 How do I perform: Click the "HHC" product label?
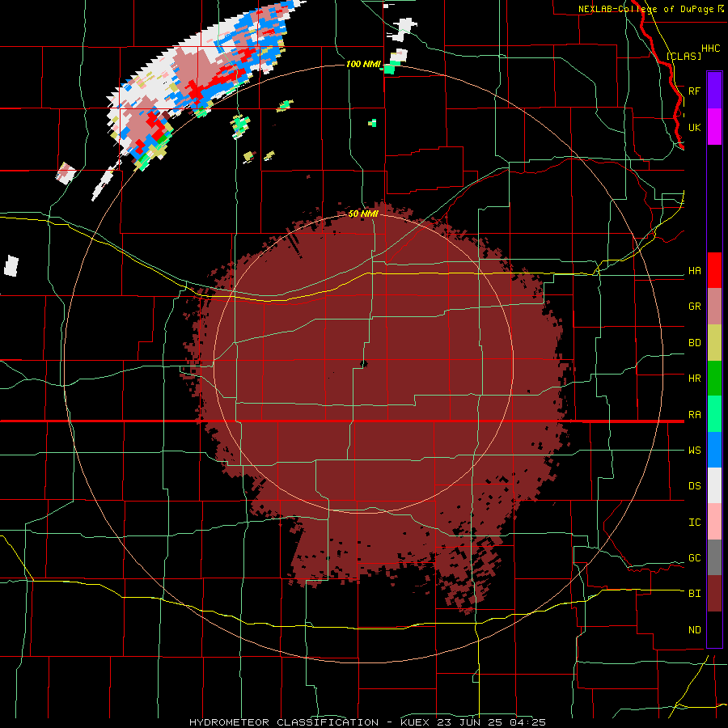(x=710, y=49)
